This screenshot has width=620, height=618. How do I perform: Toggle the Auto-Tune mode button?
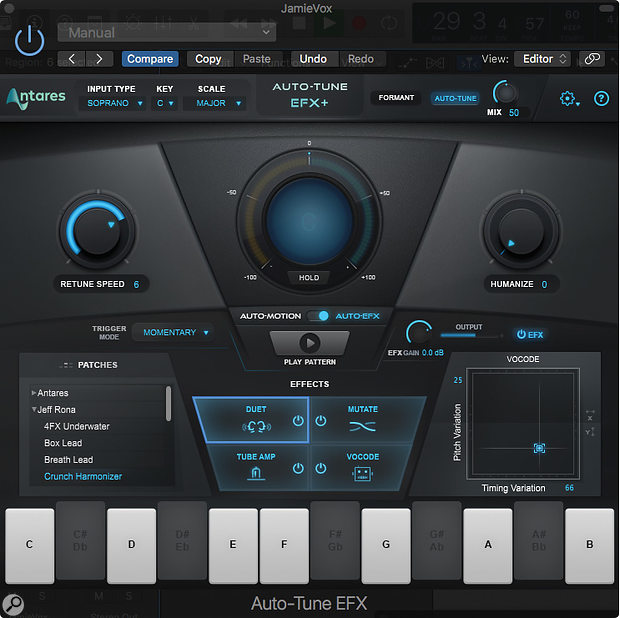point(455,98)
